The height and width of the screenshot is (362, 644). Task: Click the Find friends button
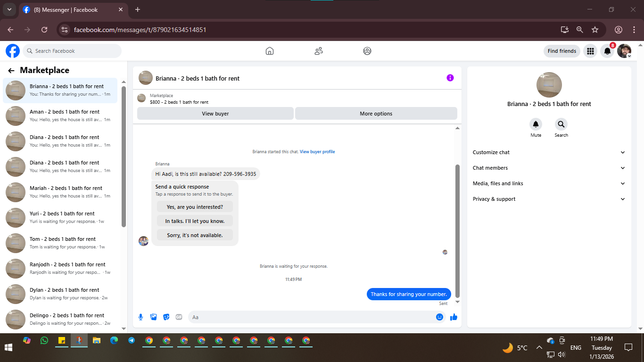tap(562, 51)
